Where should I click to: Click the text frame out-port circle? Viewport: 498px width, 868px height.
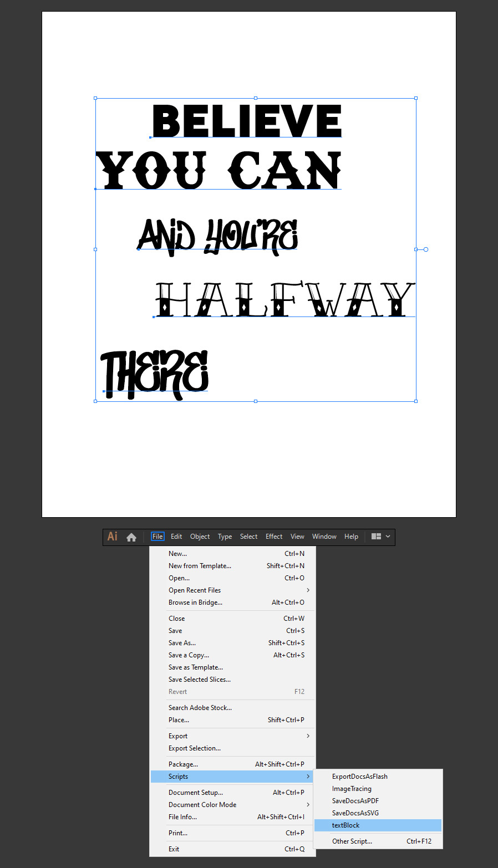click(x=426, y=249)
